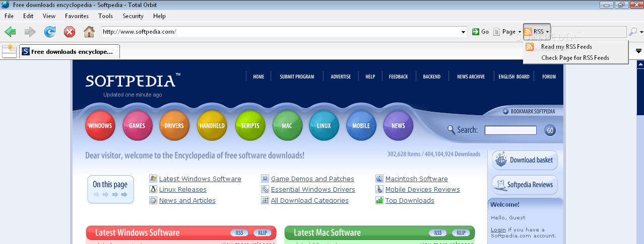Click the Login link in Welcome box

498,230
